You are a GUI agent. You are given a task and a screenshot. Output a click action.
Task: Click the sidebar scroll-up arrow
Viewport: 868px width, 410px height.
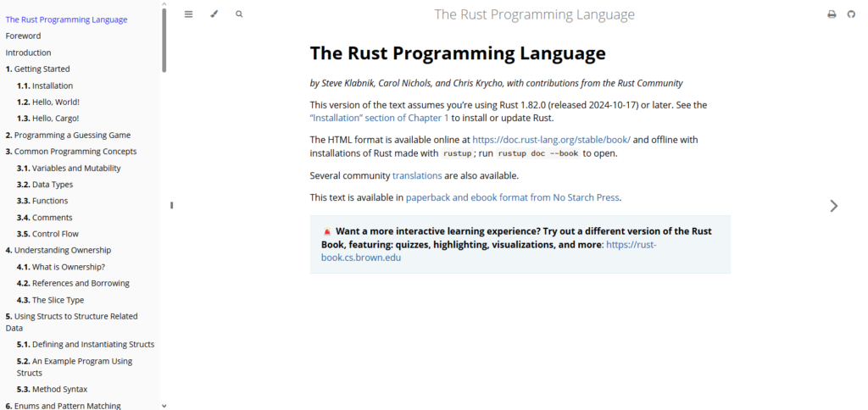[x=164, y=4]
